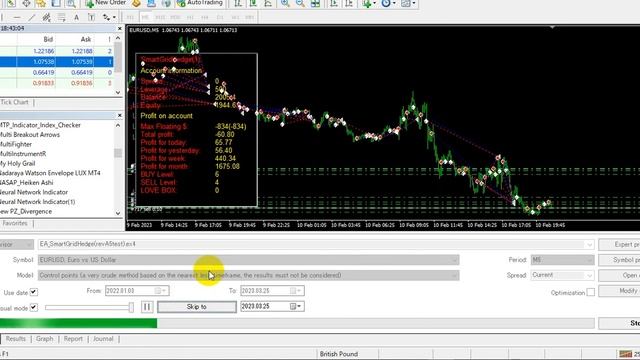Select Neural Network Indicator(1) in Navigator
640x360 pixels.
tap(38, 202)
